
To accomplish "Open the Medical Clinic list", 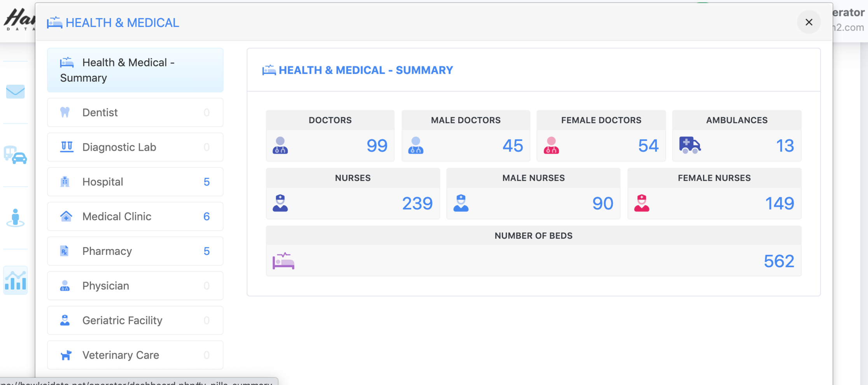I will [x=135, y=216].
